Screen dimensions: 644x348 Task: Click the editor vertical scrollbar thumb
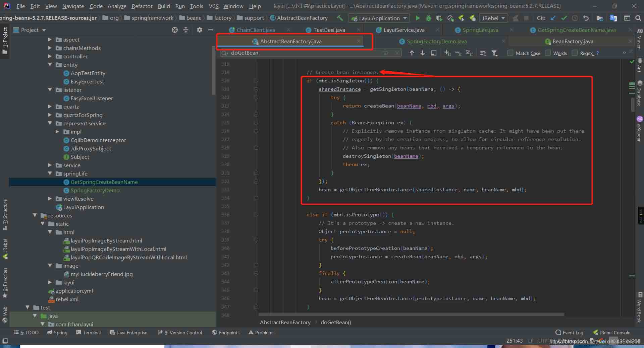click(x=633, y=105)
